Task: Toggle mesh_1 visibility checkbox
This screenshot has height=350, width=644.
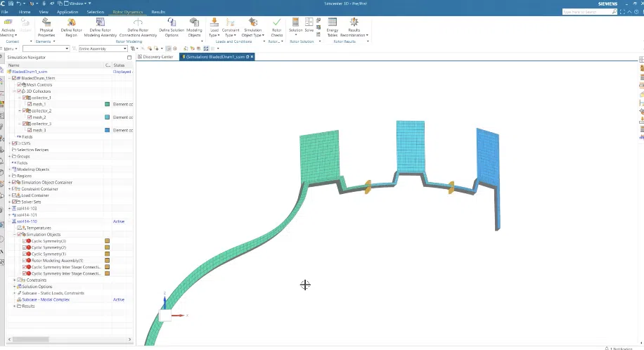Action: [x=29, y=104]
